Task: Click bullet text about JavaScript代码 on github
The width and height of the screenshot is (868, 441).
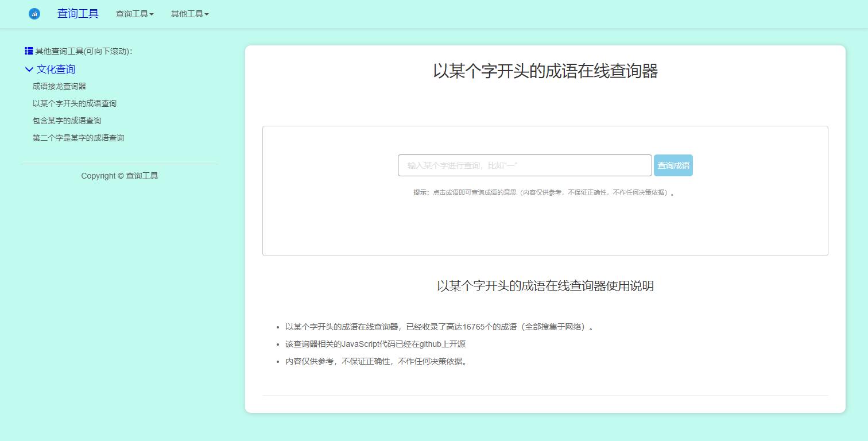Action: [375, 344]
